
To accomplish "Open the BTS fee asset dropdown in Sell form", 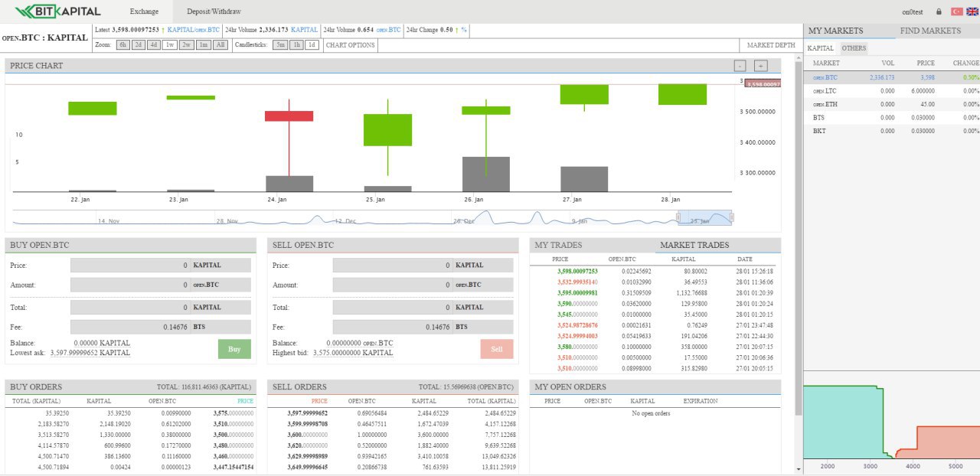I will point(483,327).
